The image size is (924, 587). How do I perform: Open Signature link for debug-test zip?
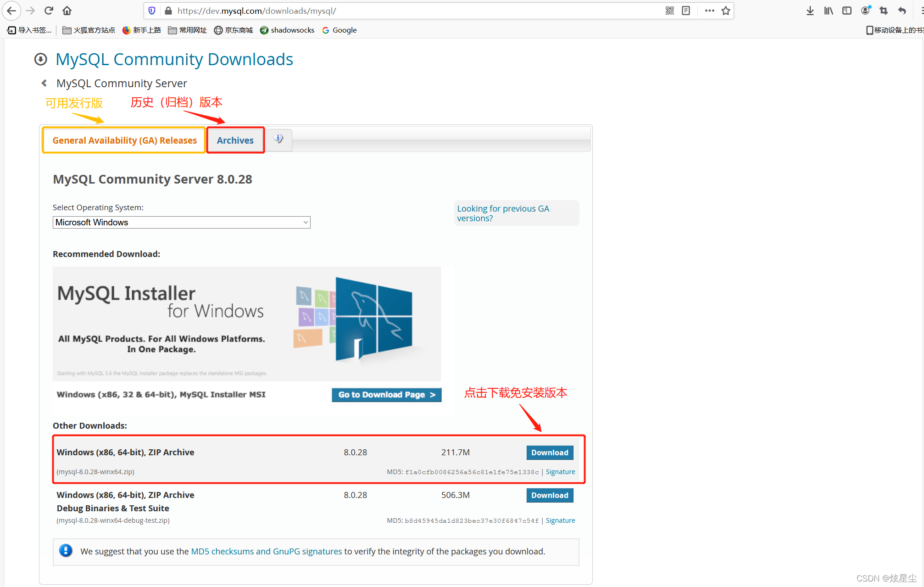560,520
